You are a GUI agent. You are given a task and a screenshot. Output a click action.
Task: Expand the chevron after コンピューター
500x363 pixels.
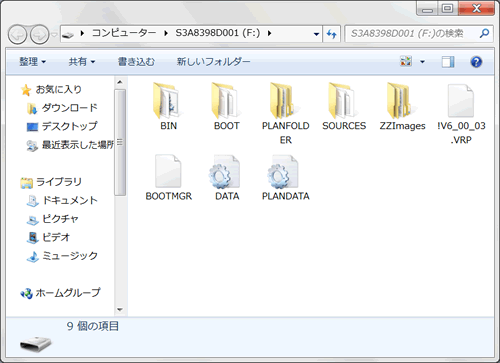pos(166,33)
